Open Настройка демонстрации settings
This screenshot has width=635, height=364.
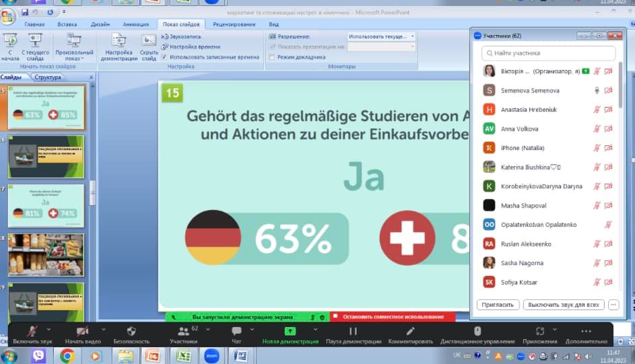pos(119,47)
